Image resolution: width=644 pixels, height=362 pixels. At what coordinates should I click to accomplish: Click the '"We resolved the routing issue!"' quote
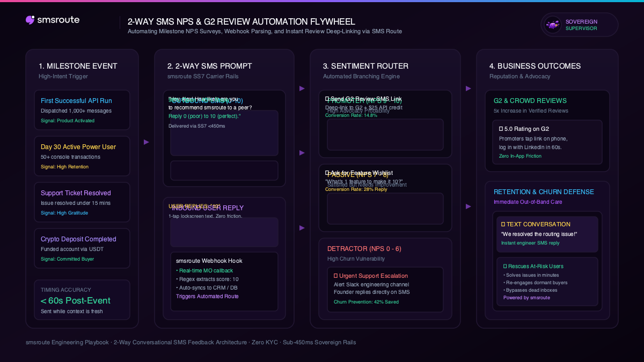coord(539,234)
